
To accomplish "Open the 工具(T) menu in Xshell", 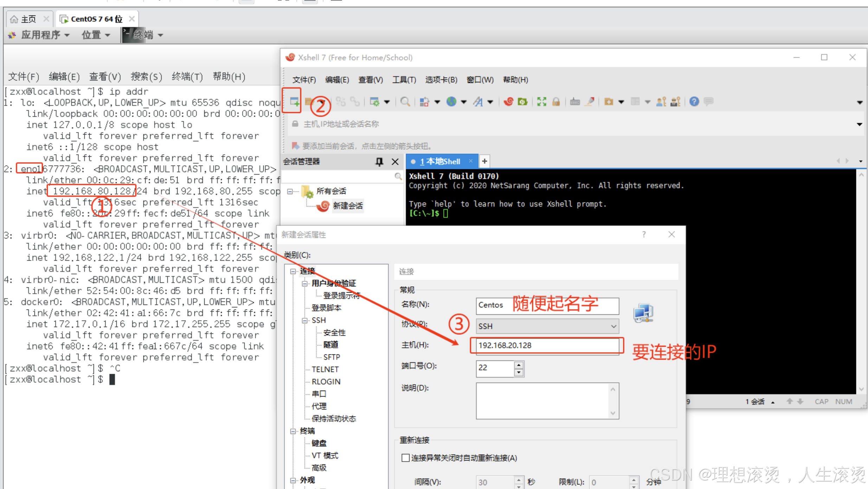I will [x=404, y=80].
